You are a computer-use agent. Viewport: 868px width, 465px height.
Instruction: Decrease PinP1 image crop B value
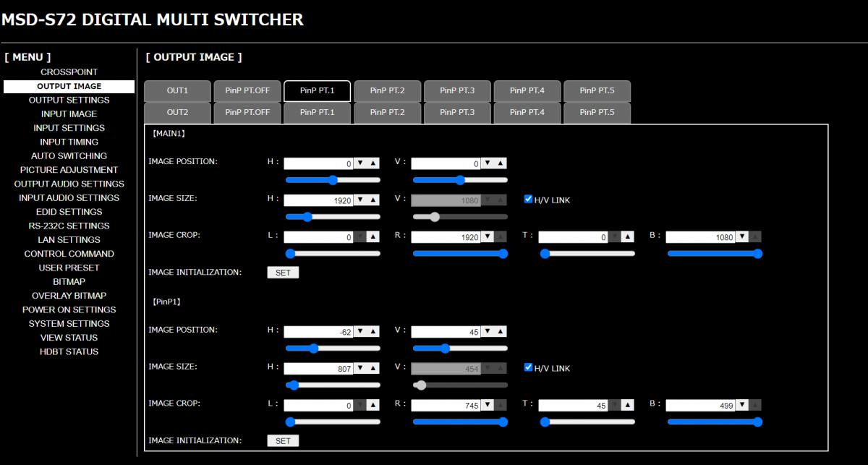pos(742,405)
